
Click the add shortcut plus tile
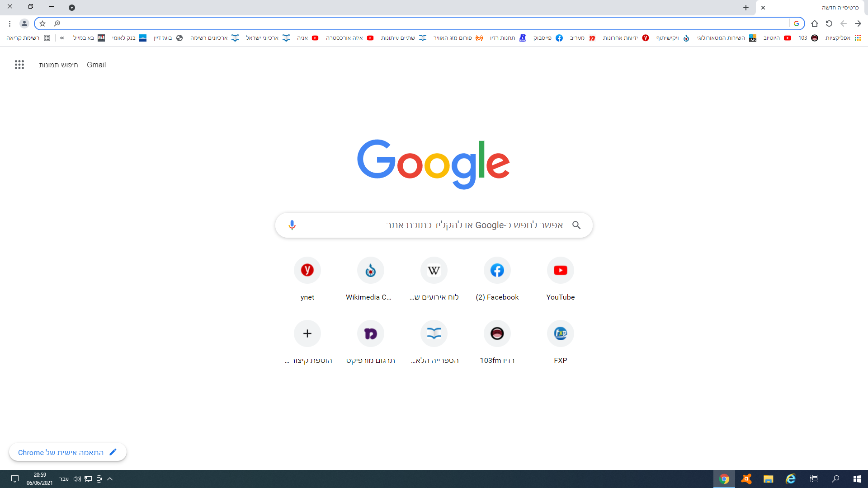pyautogui.click(x=307, y=333)
